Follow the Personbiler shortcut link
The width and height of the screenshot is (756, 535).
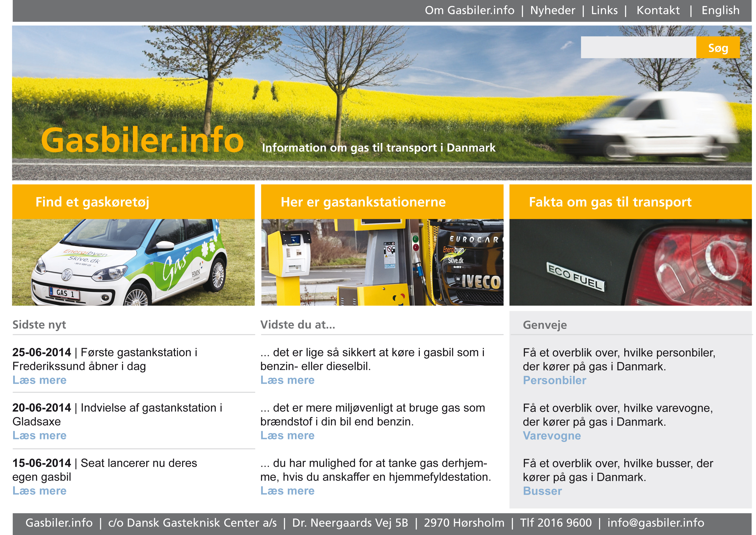click(554, 380)
